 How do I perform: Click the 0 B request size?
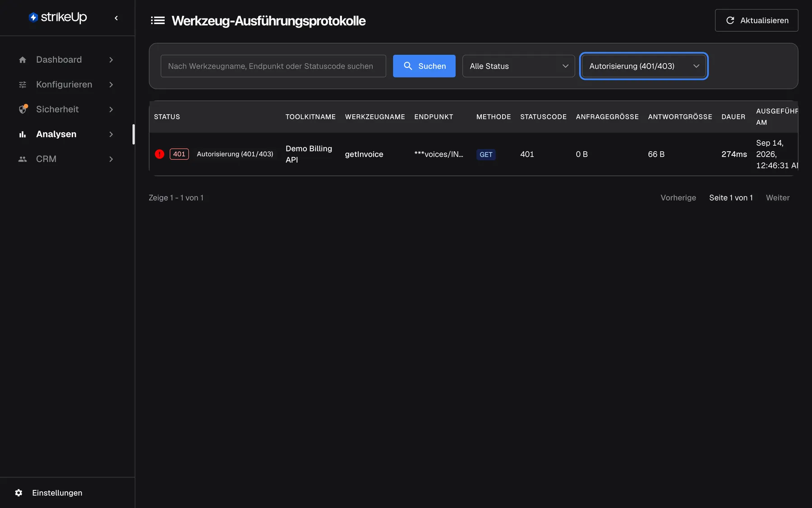(581, 154)
